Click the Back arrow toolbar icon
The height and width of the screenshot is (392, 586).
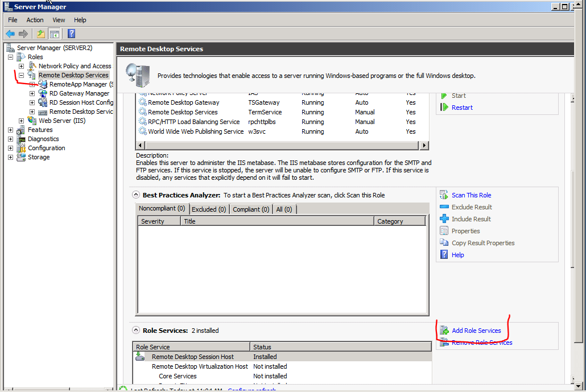(x=10, y=34)
